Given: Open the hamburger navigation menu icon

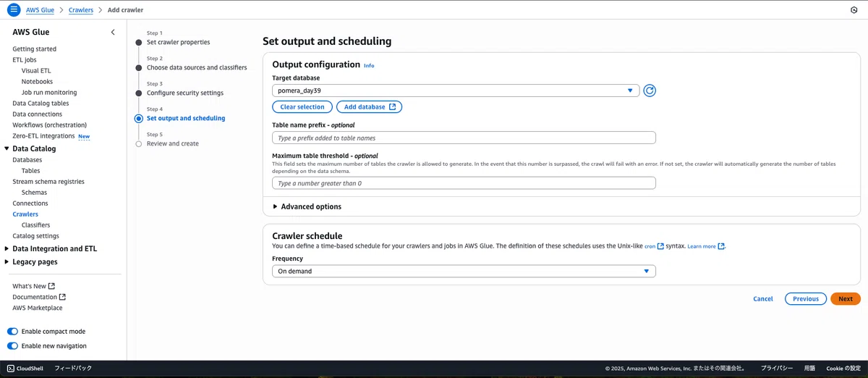Looking at the screenshot, I should [13, 10].
